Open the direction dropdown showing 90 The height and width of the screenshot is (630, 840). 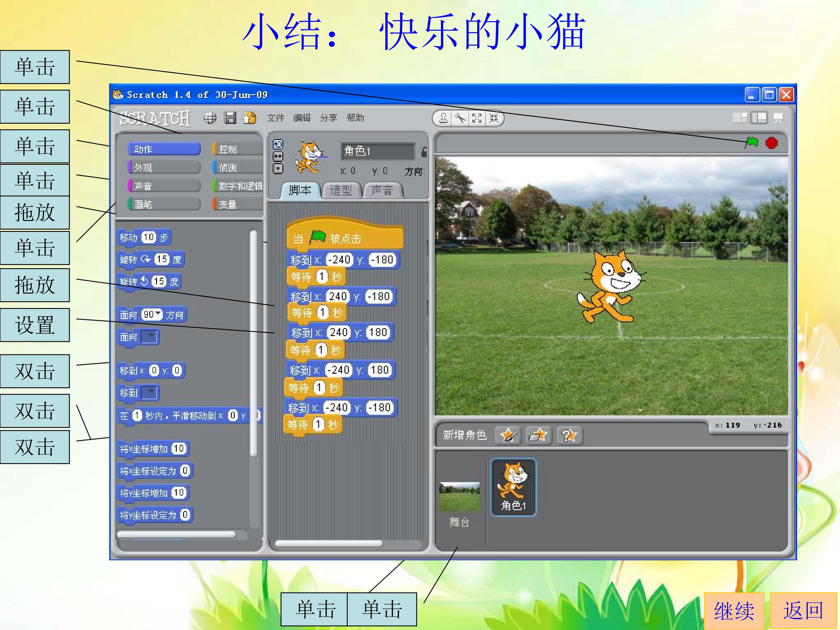coord(152,314)
